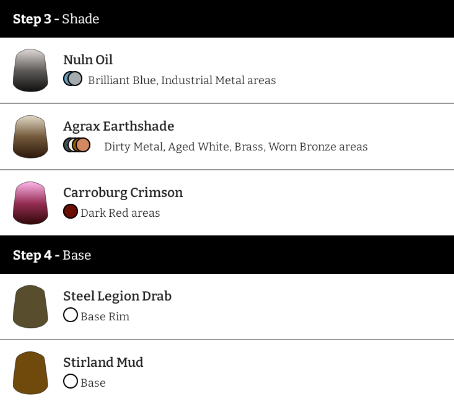454x403 pixels.
Task: Select the empty Base Rim circle
Action: click(x=70, y=315)
